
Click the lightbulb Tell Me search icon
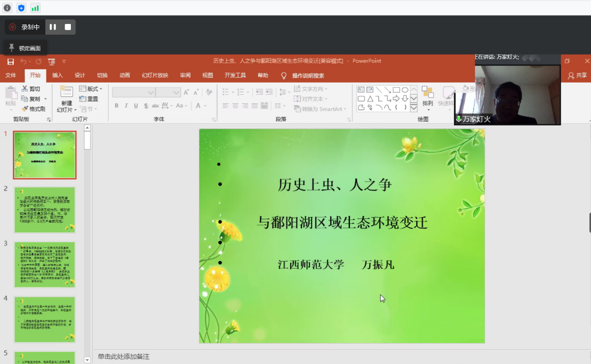coord(284,75)
